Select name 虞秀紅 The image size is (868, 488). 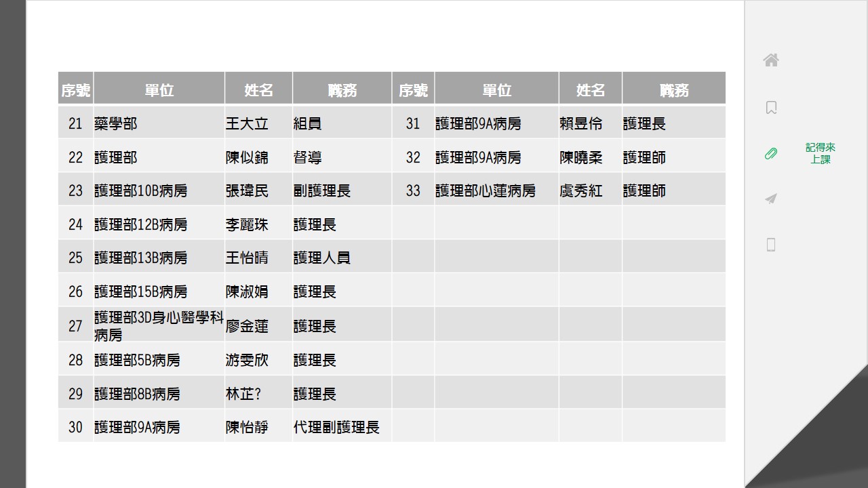coord(581,190)
